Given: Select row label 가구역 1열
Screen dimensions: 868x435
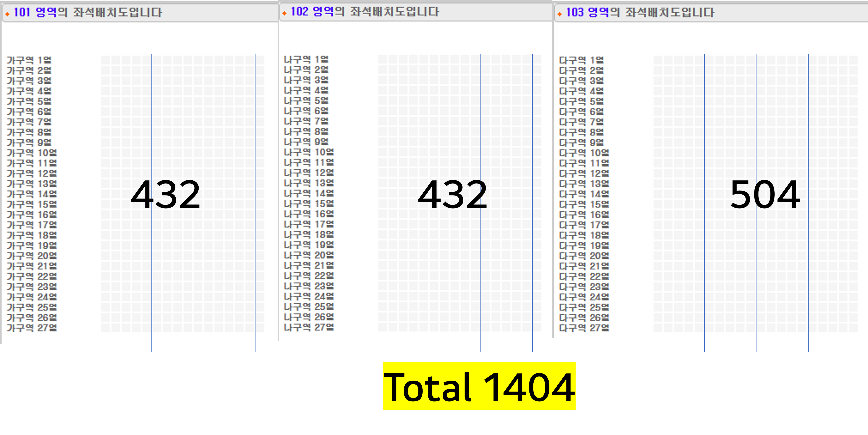Looking at the screenshot, I should 29,60.
